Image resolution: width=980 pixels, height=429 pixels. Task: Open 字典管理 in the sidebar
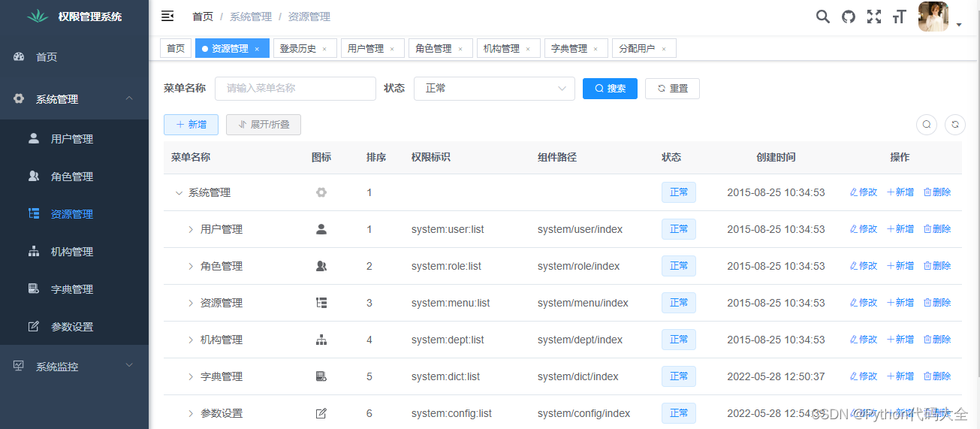[74, 289]
